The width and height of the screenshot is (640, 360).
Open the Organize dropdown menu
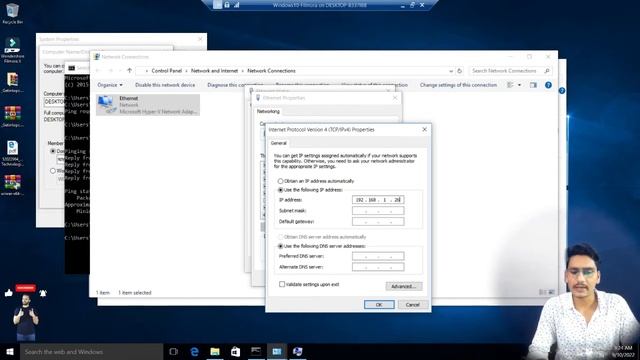tap(110, 85)
